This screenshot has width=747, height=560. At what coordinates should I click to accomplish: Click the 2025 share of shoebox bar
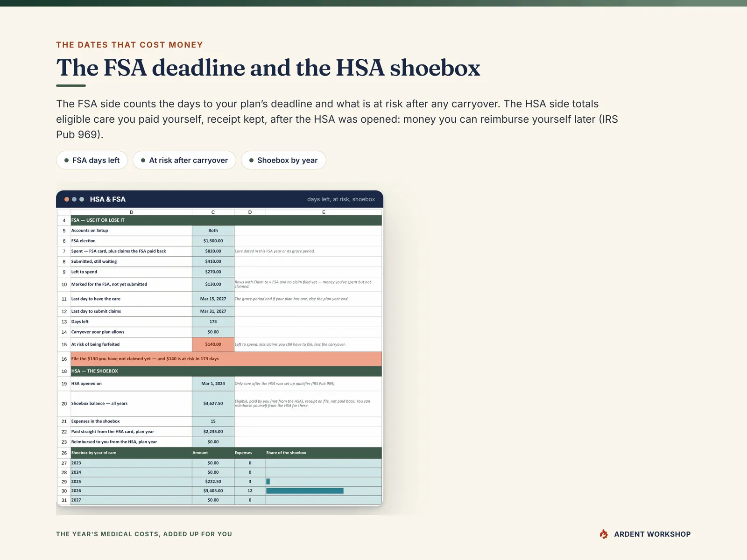pyautogui.click(x=268, y=482)
